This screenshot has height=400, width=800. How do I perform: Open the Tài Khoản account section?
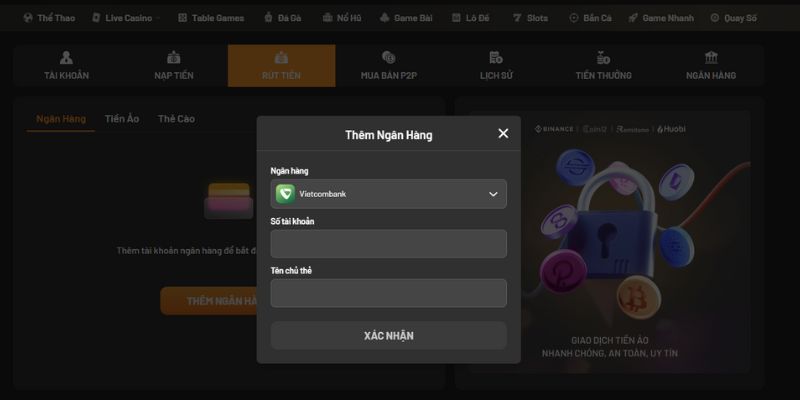click(x=66, y=65)
